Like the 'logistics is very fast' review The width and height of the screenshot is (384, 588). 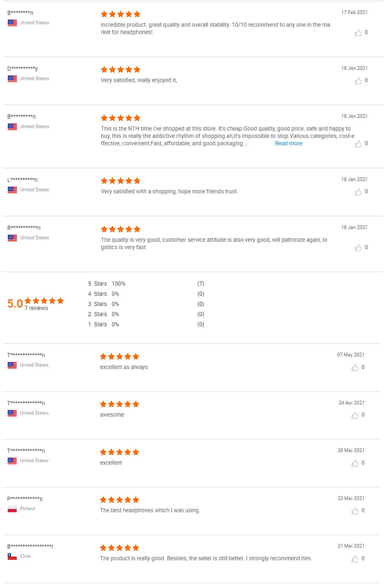[x=358, y=247]
